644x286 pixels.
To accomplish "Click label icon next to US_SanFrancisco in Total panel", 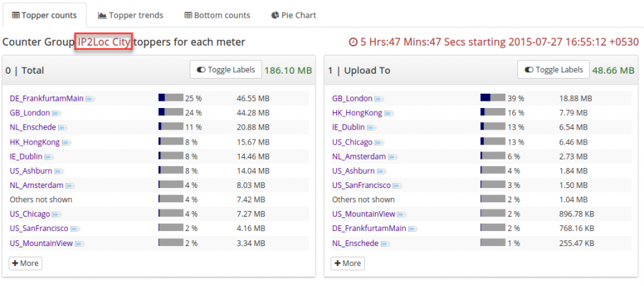I will point(75,229).
